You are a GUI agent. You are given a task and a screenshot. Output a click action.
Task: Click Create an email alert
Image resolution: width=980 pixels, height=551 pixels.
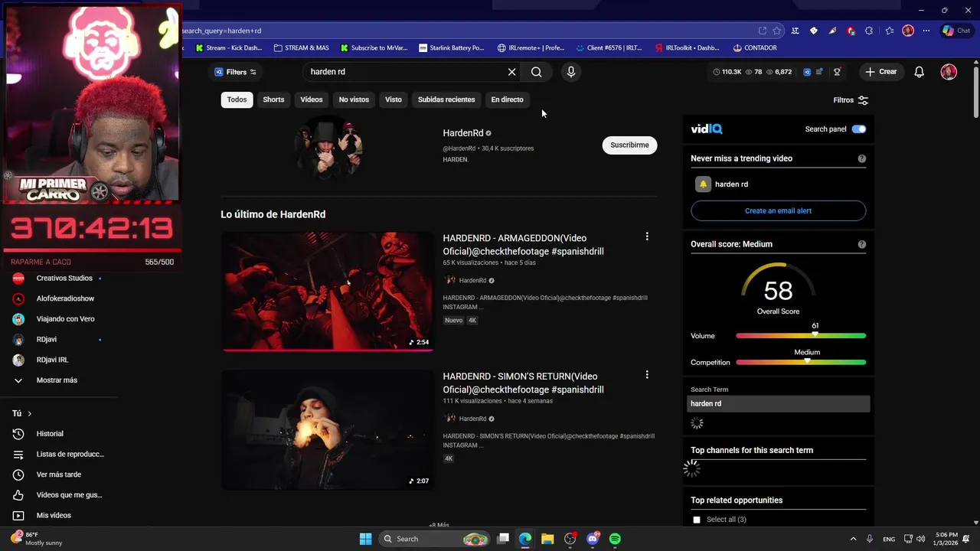click(778, 210)
